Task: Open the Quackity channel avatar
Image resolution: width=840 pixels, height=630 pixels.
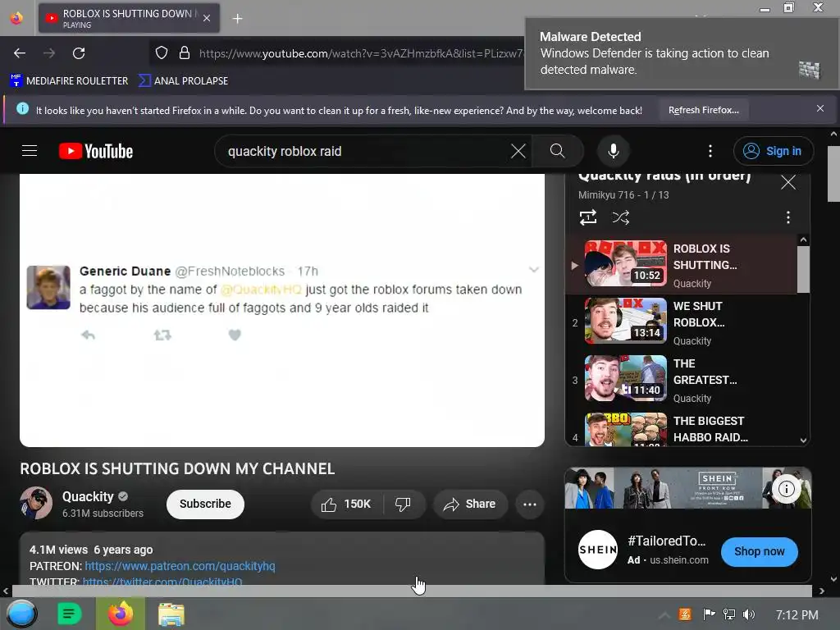Action: pyautogui.click(x=36, y=503)
